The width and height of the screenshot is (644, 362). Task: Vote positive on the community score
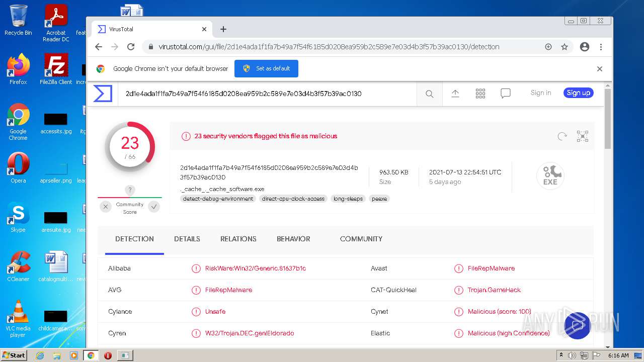(154, 206)
